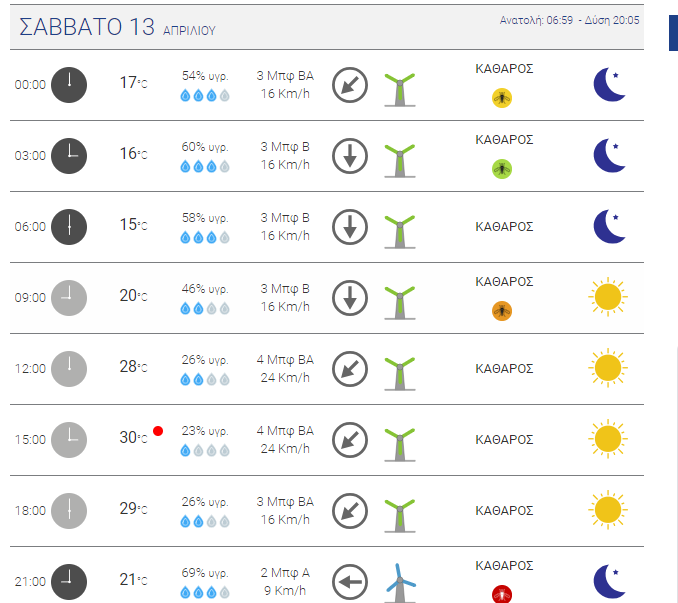Click the ΣΑΒΒΑΤΟ 13 date heading
The image size is (678, 603).
click(x=86, y=27)
